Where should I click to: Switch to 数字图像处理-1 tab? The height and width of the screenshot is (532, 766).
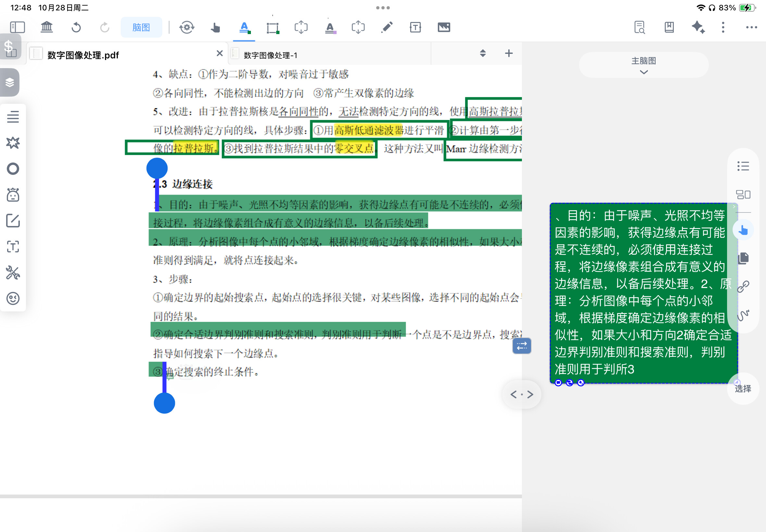270,55
